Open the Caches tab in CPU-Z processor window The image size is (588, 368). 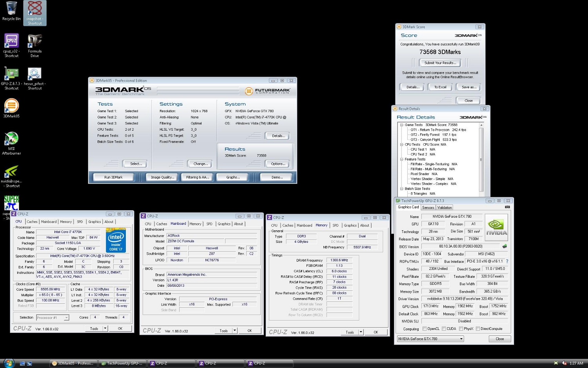tap(32, 222)
